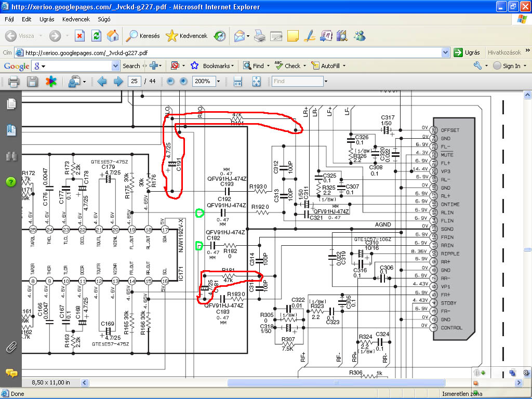The image size is (532, 399).
Task: Expand the address bar URL dropdown
Action: pyautogui.click(x=445, y=52)
